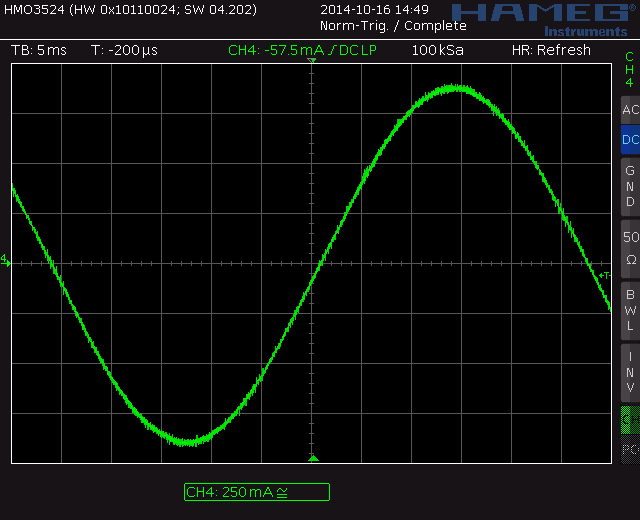Screen dimensions: 640x520
Task: Open CH4 -57.5mA trigger settings readout
Action: pos(302,50)
